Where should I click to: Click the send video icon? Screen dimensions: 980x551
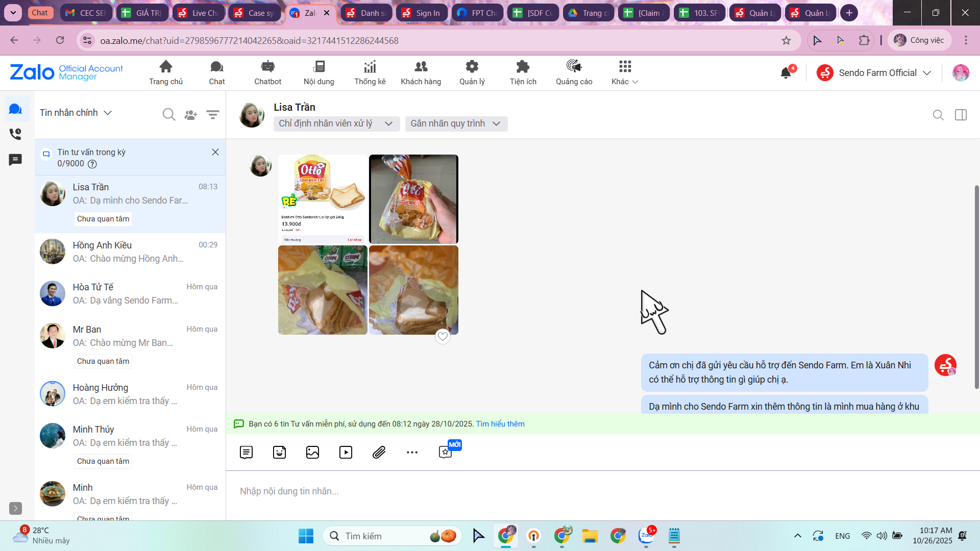pyautogui.click(x=346, y=452)
